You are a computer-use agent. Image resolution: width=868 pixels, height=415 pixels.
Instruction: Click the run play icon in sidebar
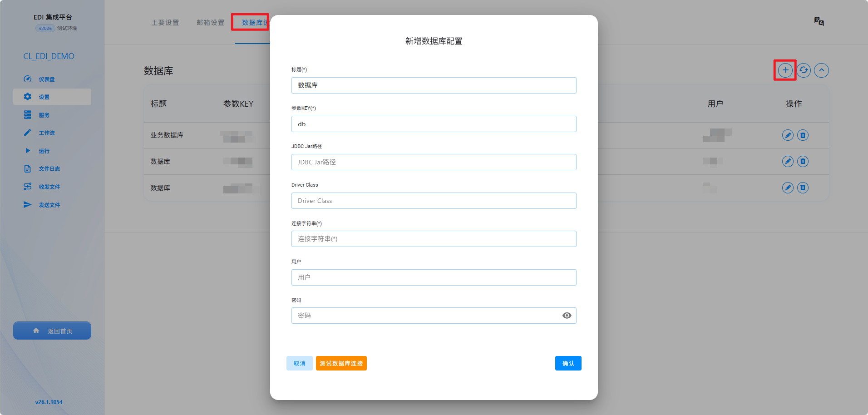click(28, 151)
